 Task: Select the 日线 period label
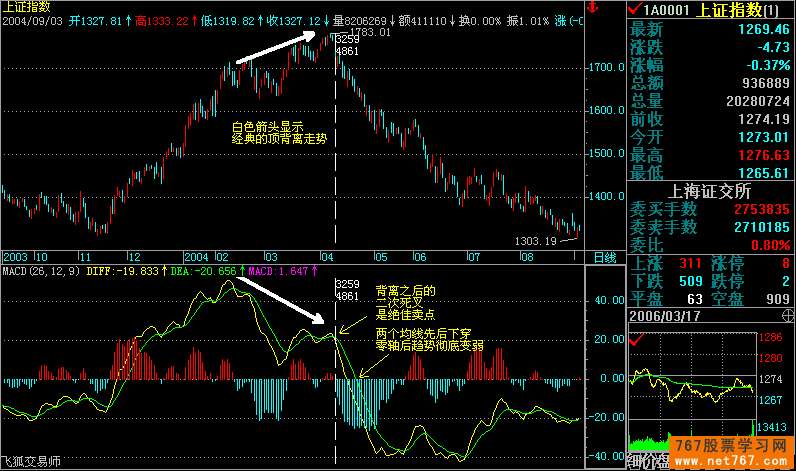pyautogui.click(x=606, y=257)
